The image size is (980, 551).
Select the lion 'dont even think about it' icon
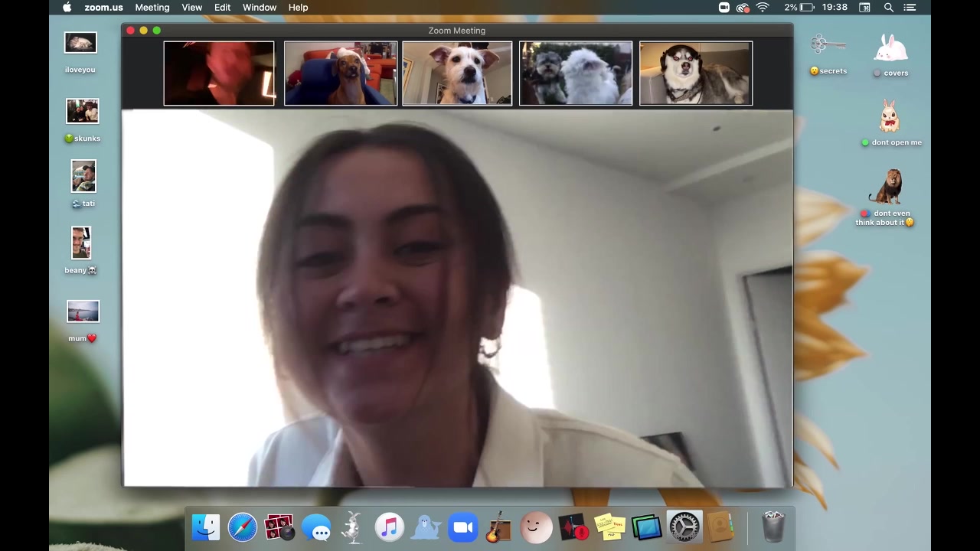pyautogui.click(x=886, y=197)
